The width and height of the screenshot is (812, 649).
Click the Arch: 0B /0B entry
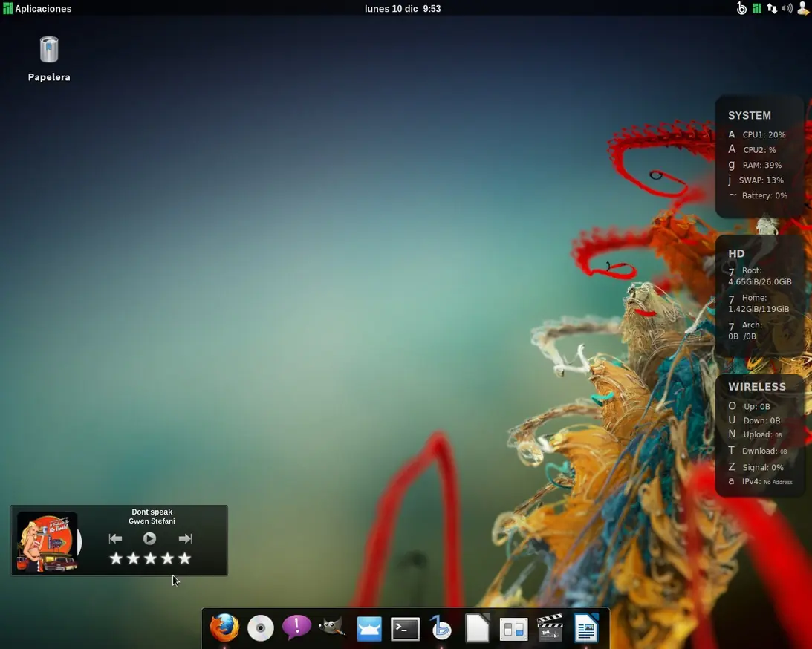(745, 330)
